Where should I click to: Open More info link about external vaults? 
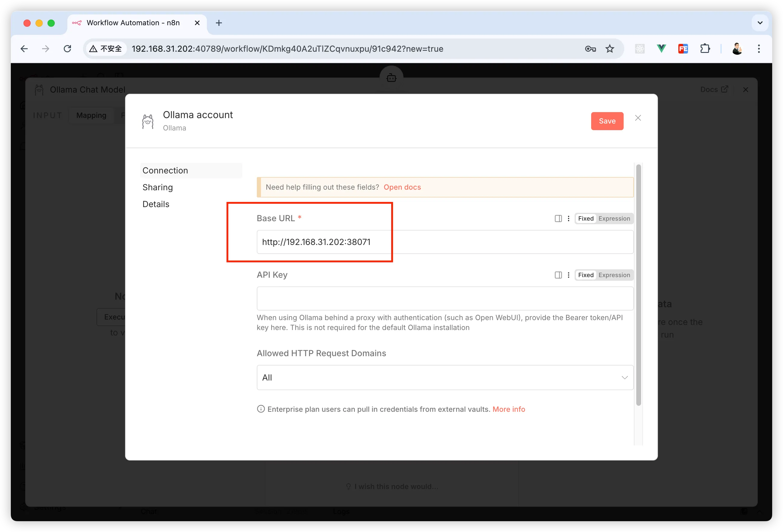tap(508, 409)
